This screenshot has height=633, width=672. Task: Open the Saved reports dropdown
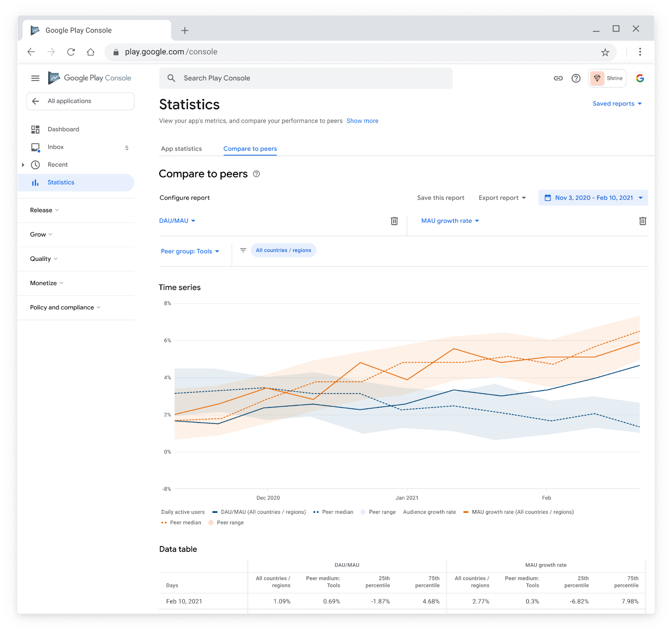click(617, 104)
